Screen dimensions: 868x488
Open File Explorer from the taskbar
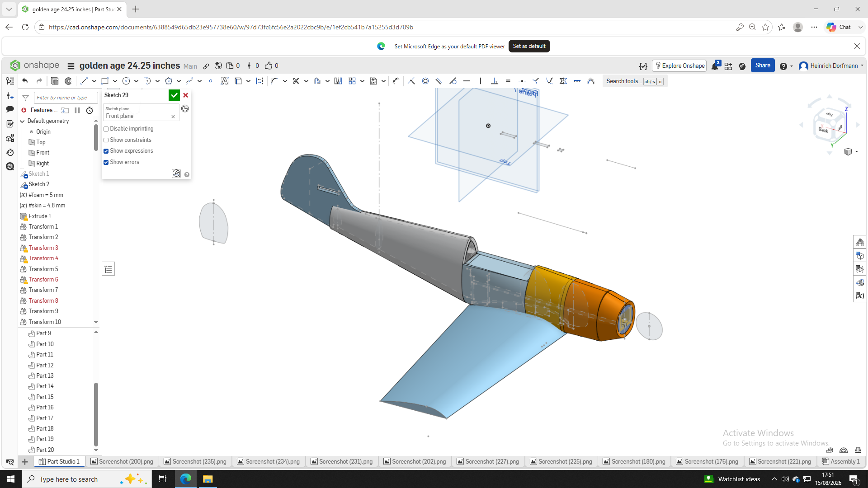208,479
